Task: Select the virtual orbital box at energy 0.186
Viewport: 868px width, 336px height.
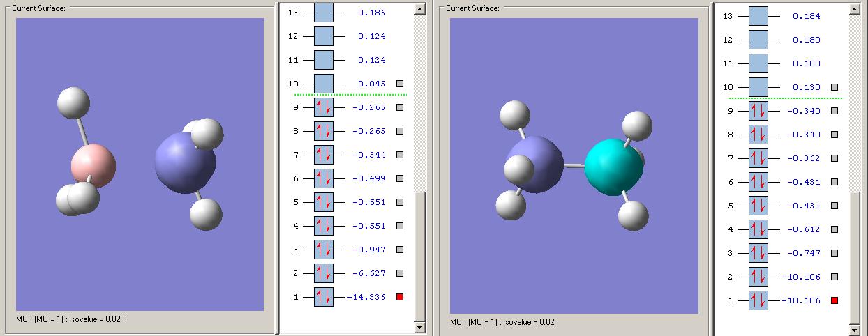Action: [324, 13]
